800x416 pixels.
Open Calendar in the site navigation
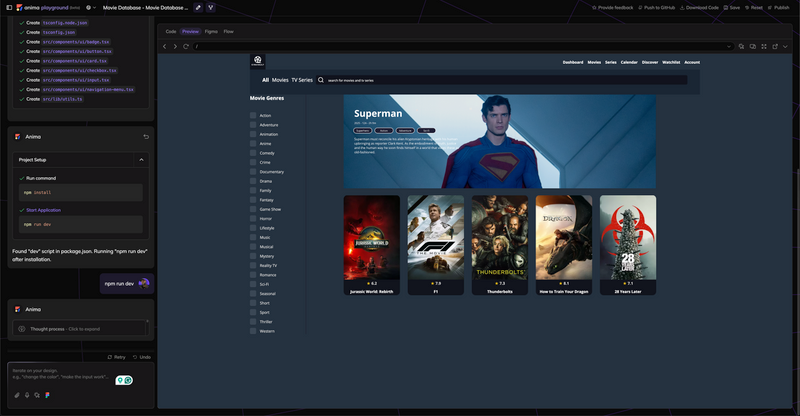629,62
